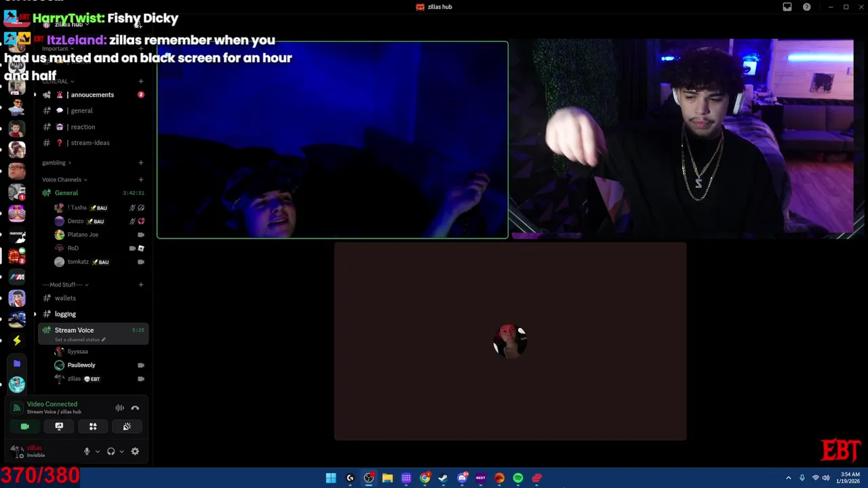Open Windows Start menu

tap(331, 478)
